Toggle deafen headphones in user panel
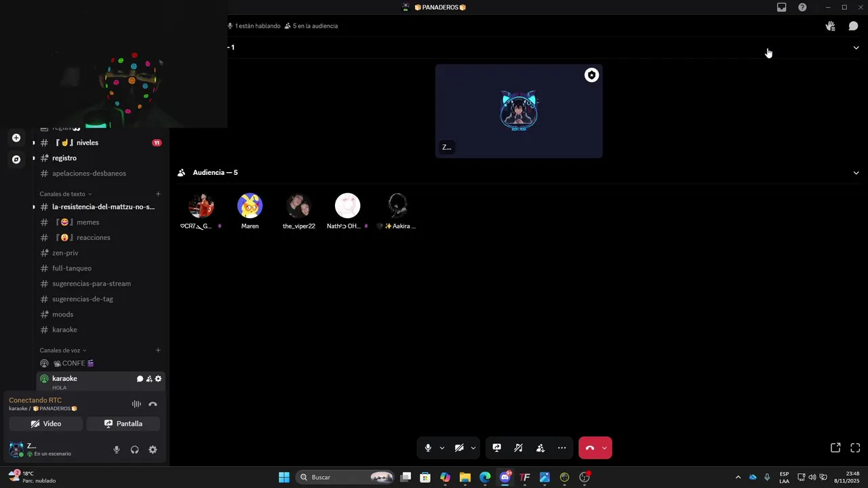 (134, 449)
